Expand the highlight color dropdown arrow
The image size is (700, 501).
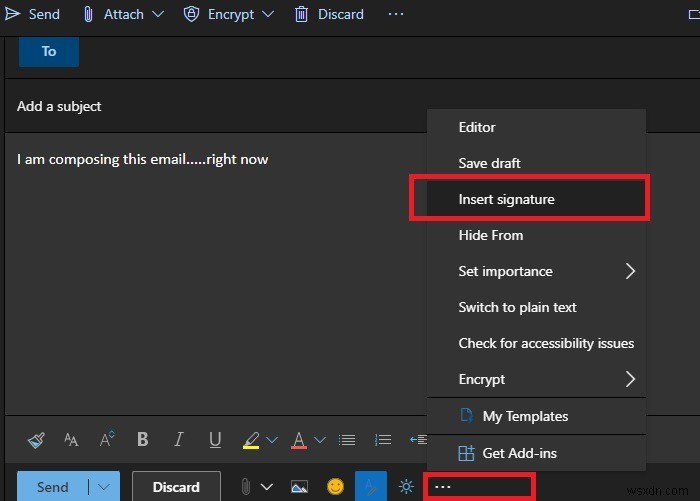272,440
